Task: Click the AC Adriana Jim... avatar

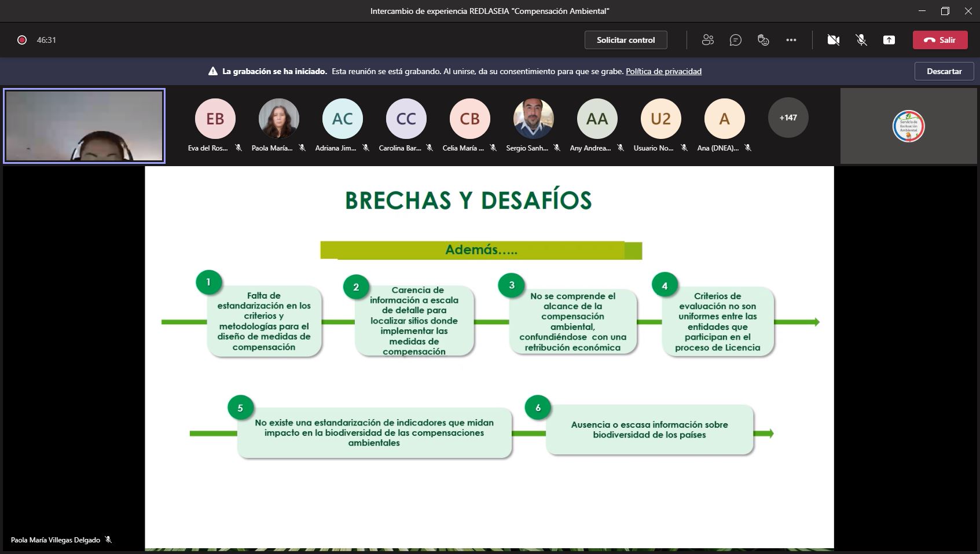Action: click(x=342, y=119)
